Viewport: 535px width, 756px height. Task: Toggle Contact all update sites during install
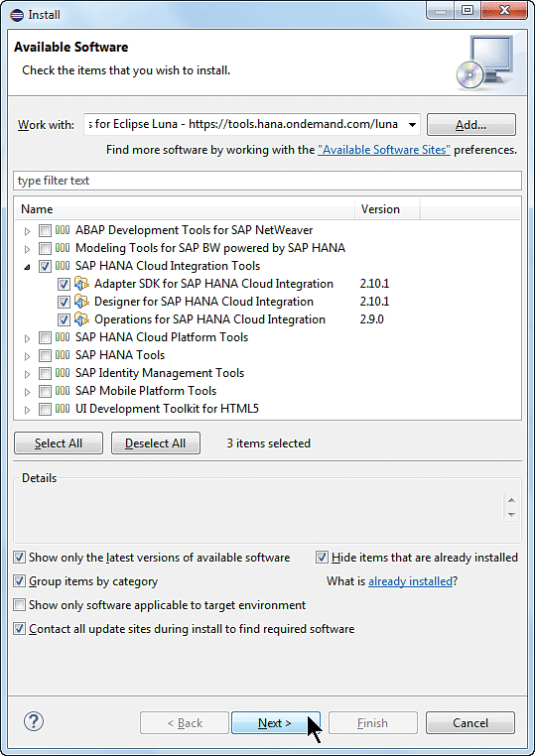point(19,629)
